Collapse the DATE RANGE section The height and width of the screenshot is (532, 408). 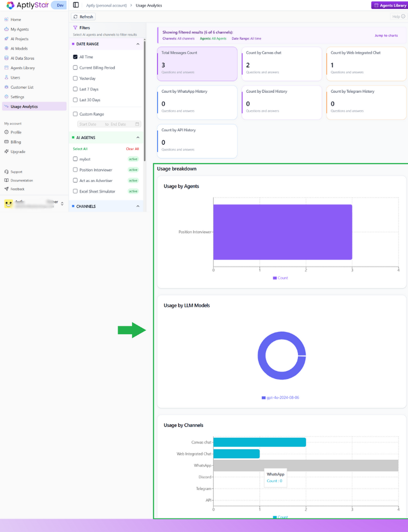pos(138,44)
